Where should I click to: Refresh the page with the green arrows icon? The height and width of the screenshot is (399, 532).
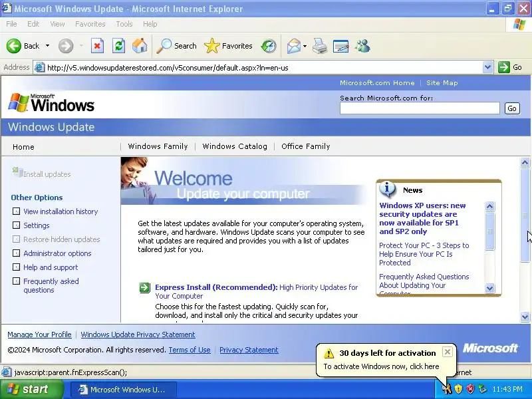pyautogui.click(x=118, y=46)
